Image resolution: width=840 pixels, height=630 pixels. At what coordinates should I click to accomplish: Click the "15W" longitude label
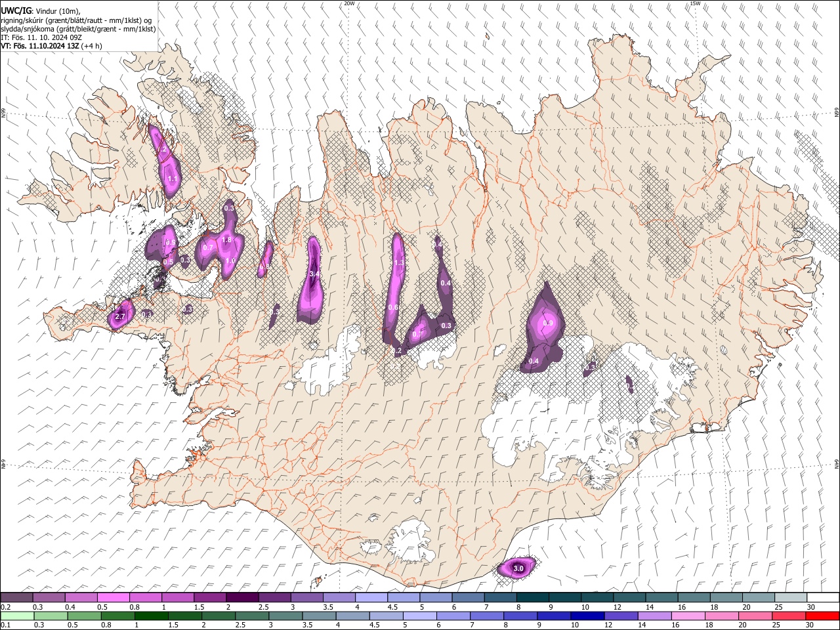click(695, 3)
